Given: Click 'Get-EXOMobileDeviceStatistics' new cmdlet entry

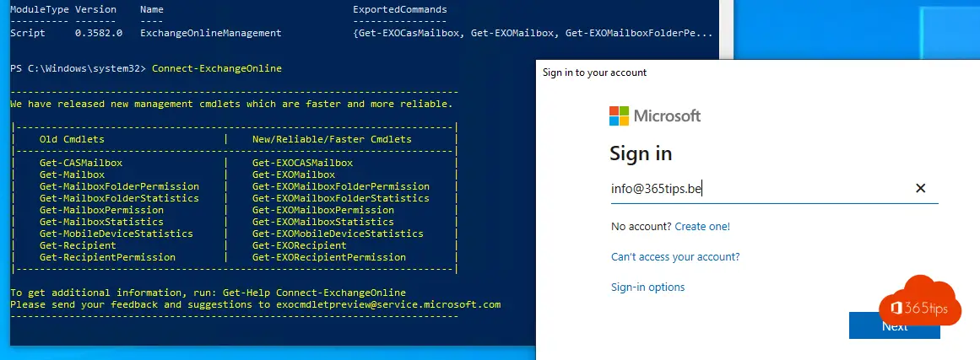Looking at the screenshot, I should click(338, 234).
